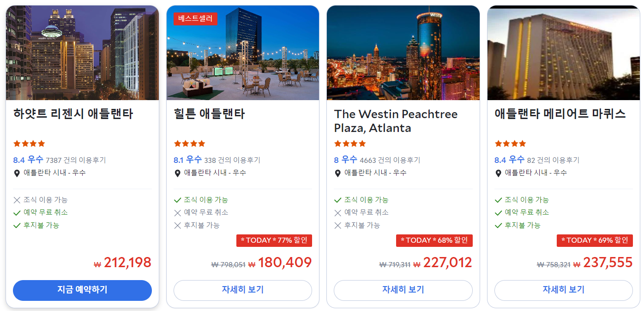Click the 7387 reviews text on Hyatt

[76, 161]
